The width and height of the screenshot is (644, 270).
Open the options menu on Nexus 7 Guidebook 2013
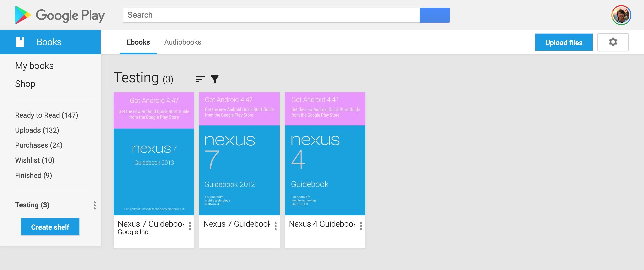pyautogui.click(x=190, y=226)
